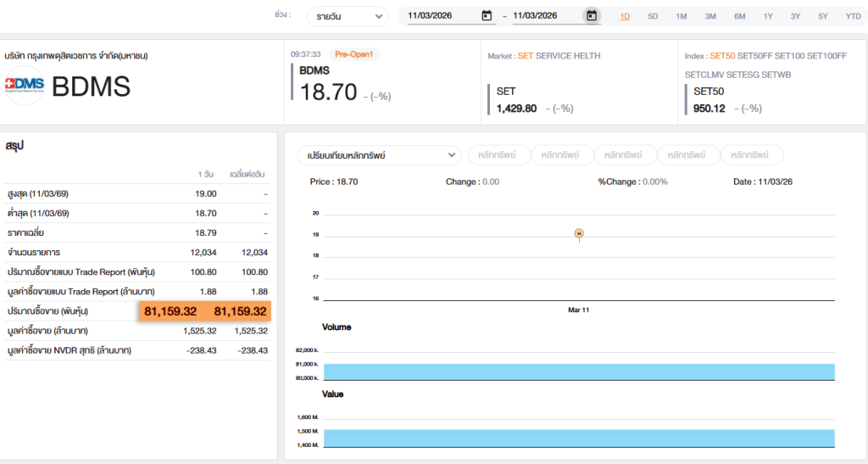Click the BDMS company logo
Viewport: 868px width, 464px height.
(25, 87)
